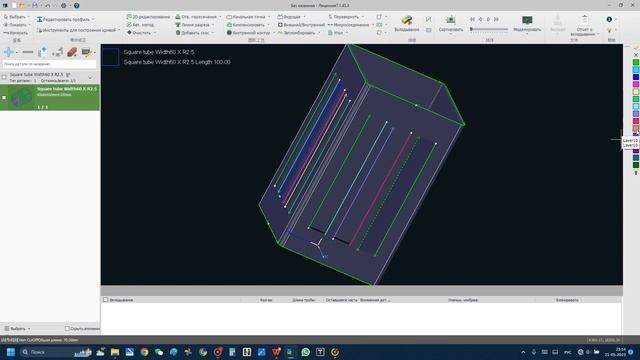Open File Explorer from the taskbar

(x=115, y=352)
